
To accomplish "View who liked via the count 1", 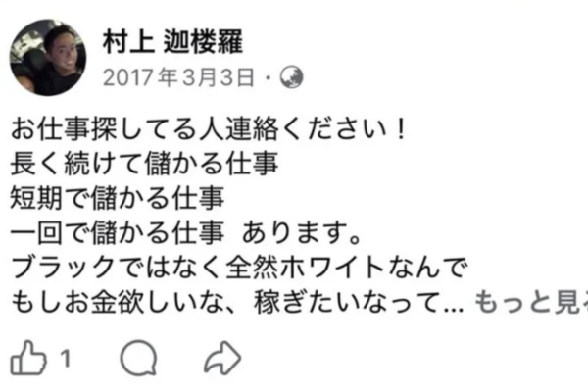I will [x=66, y=359].
